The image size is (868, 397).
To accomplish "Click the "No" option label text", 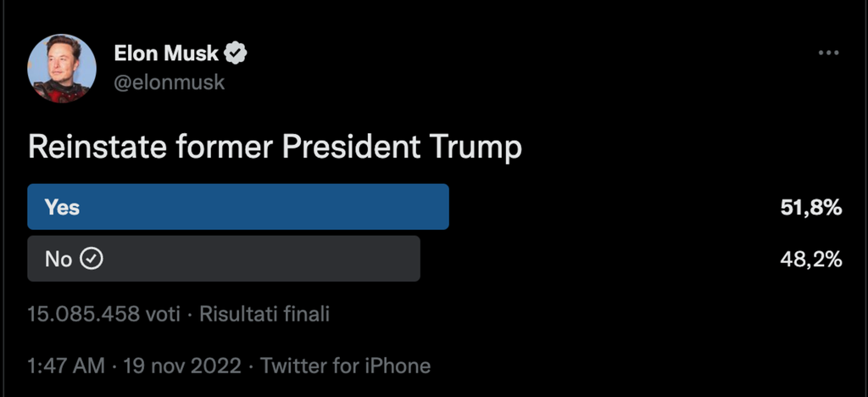I will tap(58, 259).
